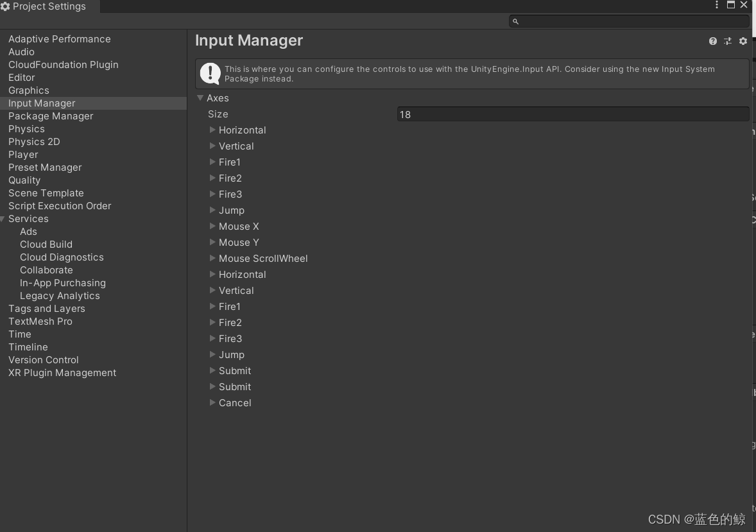Image resolution: width=756 pixels, height=532 pixels.
Task: Expand the Jump axis entry
Action: 212,210
